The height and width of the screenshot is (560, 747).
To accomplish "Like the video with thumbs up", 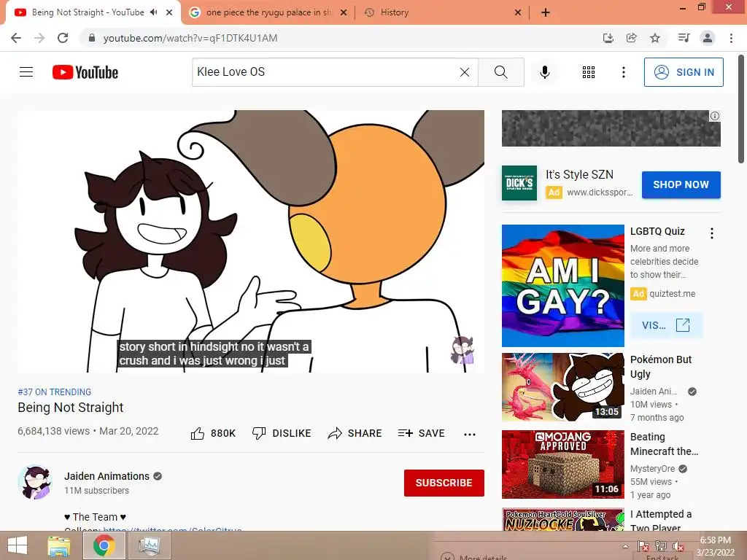I will pyautogui.click(x=213, y=433).
